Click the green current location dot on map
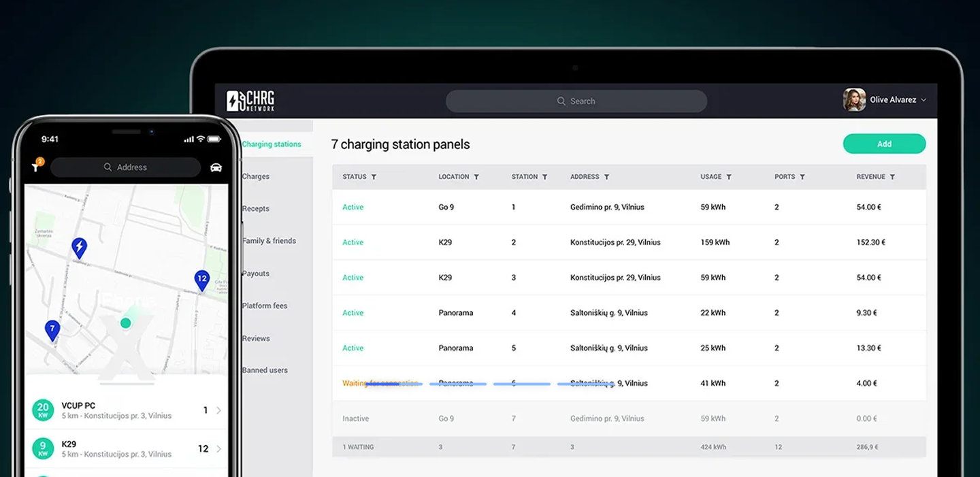The width and height of the screenshot is (980, 477). point(125,323)
